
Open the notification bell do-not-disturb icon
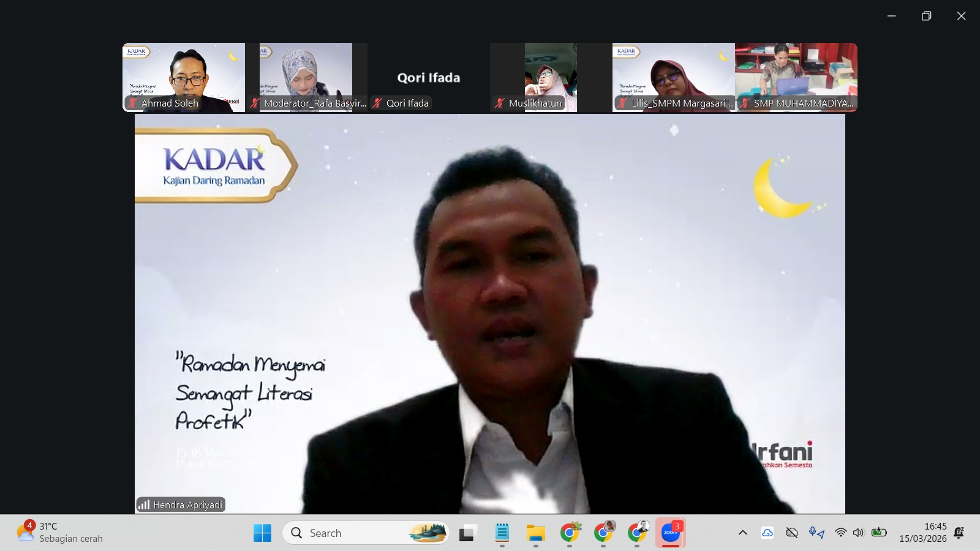pyautogui.click(x=959, y=533)
